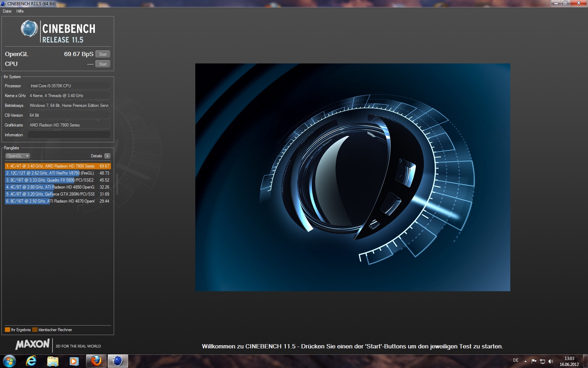This screenshot has height=368, width=588.
Task: Open Windows Media Player from the taskbar
Action: (x=74, y=361)
